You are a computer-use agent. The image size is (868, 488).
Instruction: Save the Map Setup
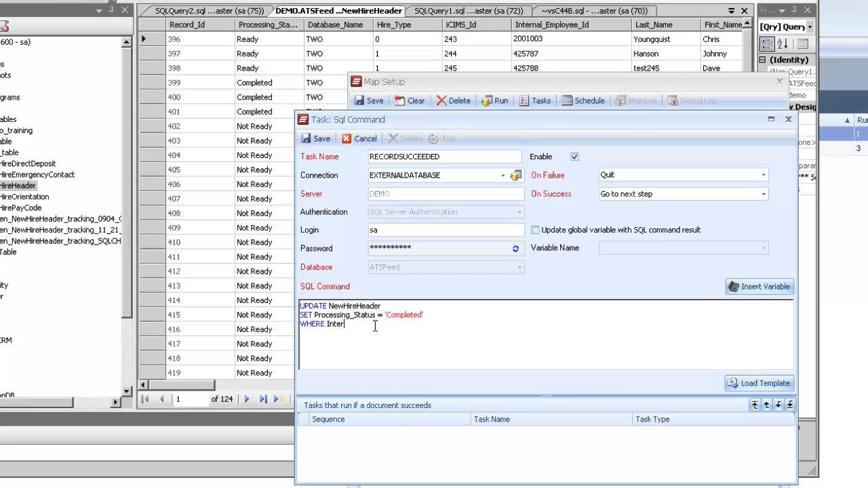[369, 100]
